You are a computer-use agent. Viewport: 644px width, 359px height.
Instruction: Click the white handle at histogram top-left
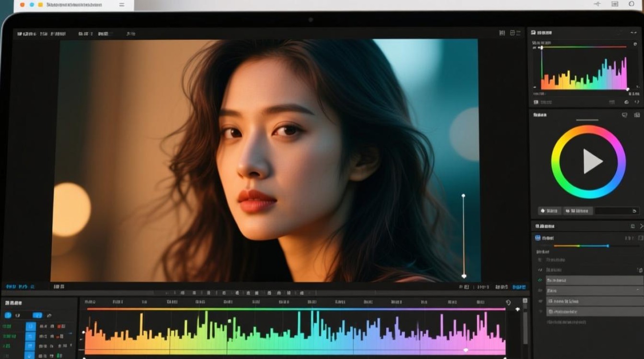[541, 47]
